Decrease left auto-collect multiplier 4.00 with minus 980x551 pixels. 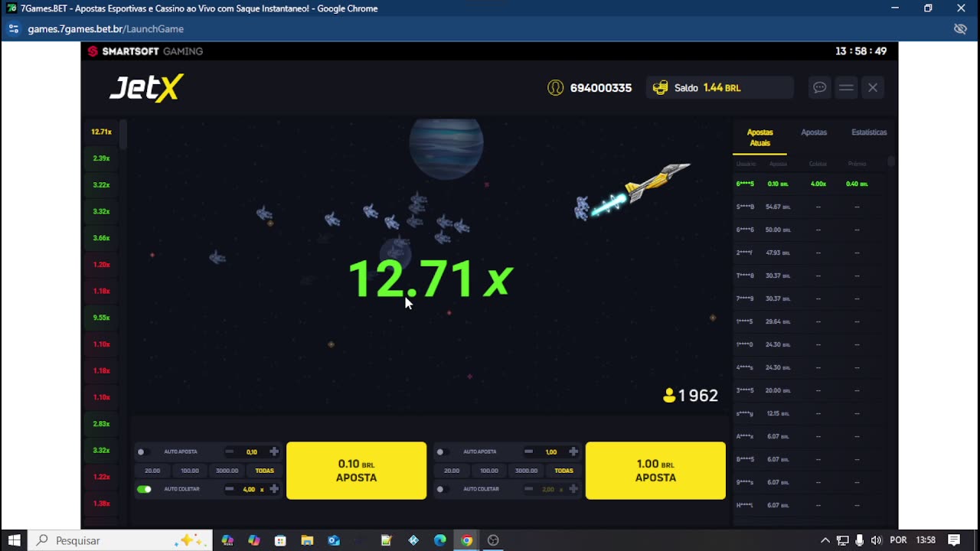pyautogui.click(x=229, y=489)
